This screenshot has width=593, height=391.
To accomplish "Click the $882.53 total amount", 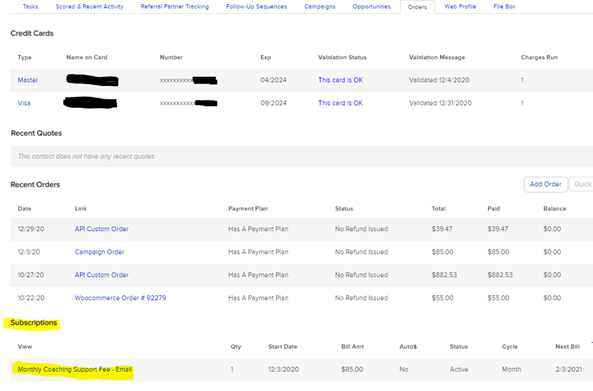I will [x=444, y=275].
